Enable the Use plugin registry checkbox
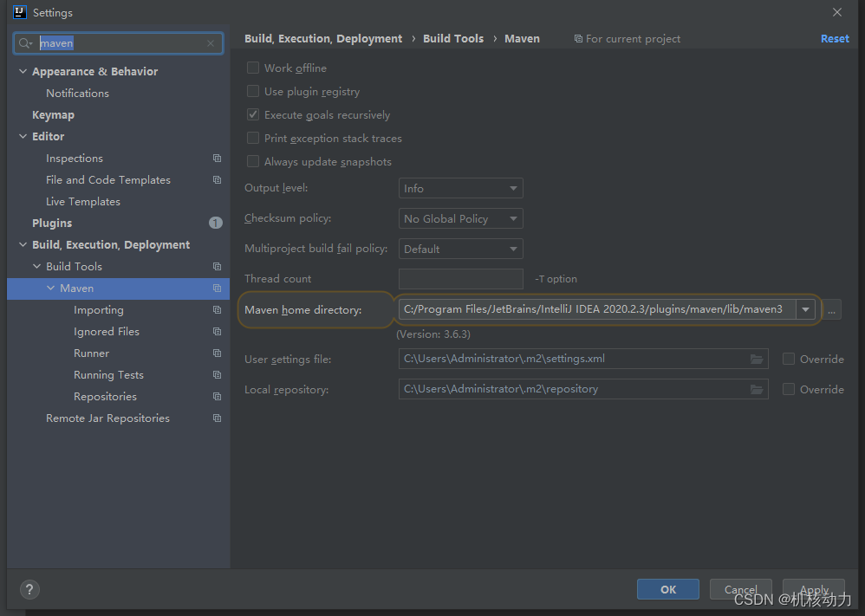 coord(253,91)
